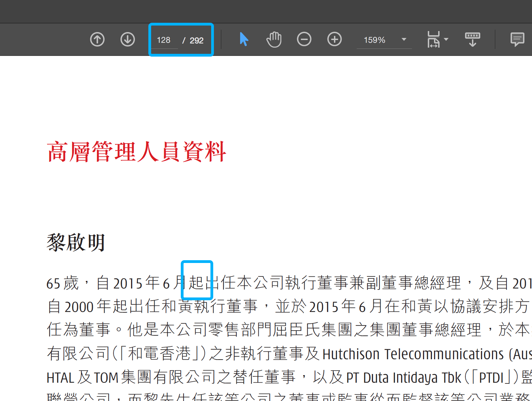This screenshot has height=401, width=532.
Task: Select the total page count 292
Action: 196,40
